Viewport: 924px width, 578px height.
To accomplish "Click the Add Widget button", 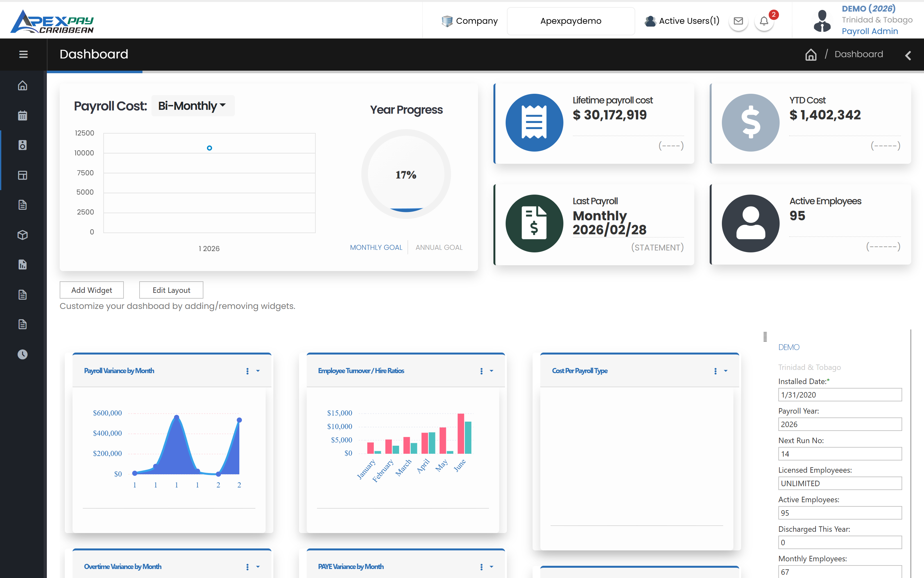I will 92,290.
